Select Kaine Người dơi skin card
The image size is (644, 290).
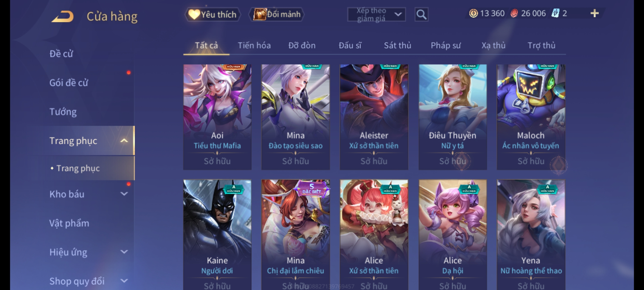(217, 235)
